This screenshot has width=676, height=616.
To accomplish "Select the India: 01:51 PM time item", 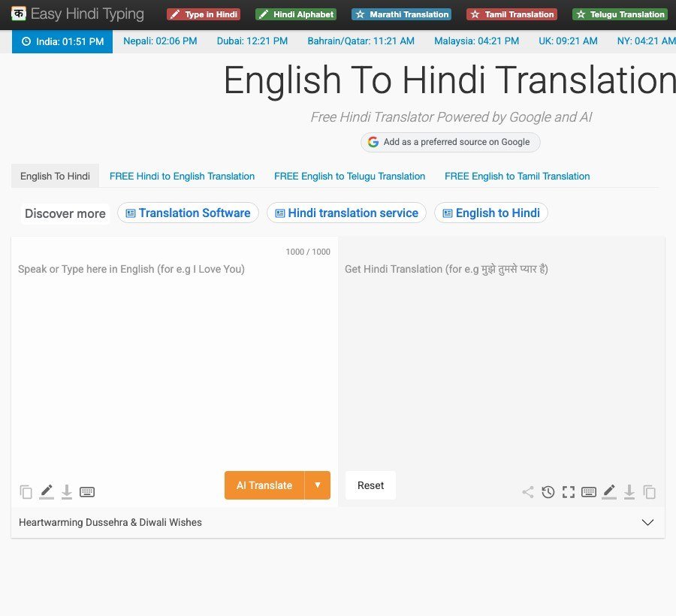I will [62, 41].
